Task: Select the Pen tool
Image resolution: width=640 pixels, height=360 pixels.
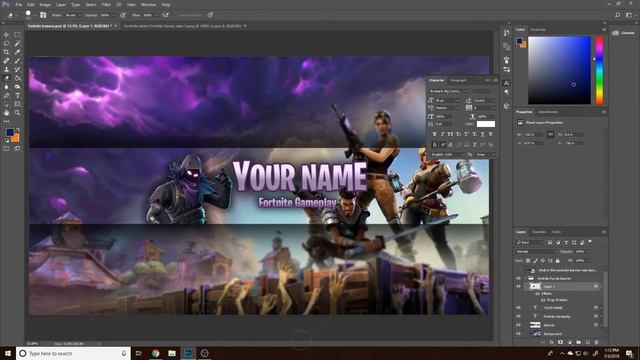Action: 7,96
